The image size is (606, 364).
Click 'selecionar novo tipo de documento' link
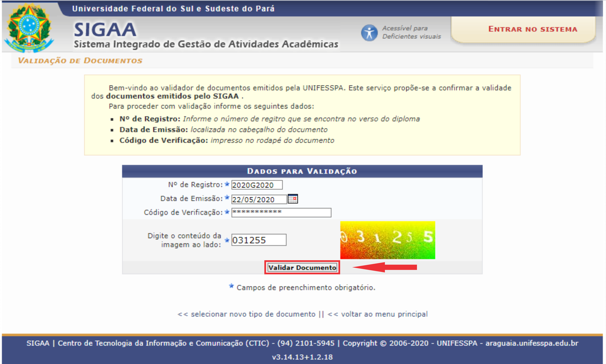[x=253, y=314]
